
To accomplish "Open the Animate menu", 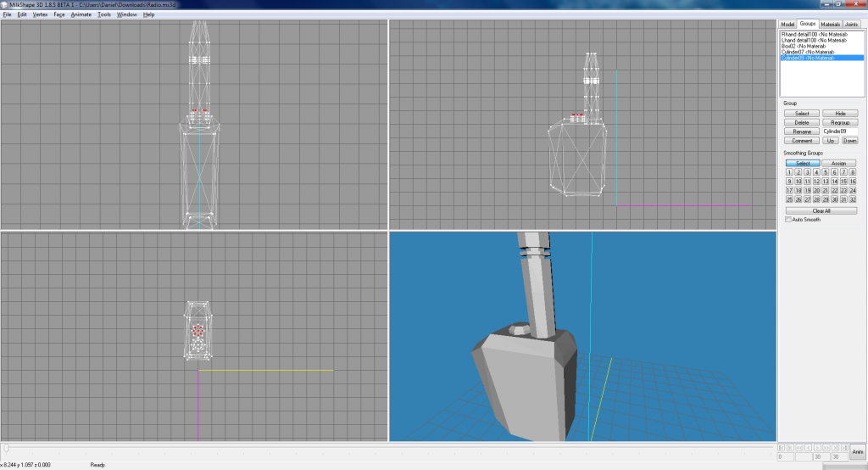I will pyautogui.click(x=81, y=14).
